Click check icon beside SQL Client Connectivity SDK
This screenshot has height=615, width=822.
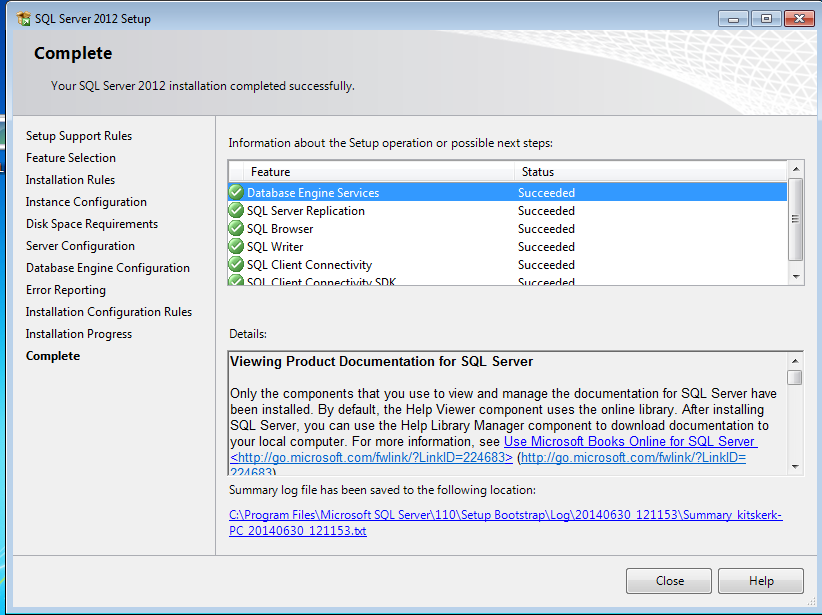[x=236, y=281]
